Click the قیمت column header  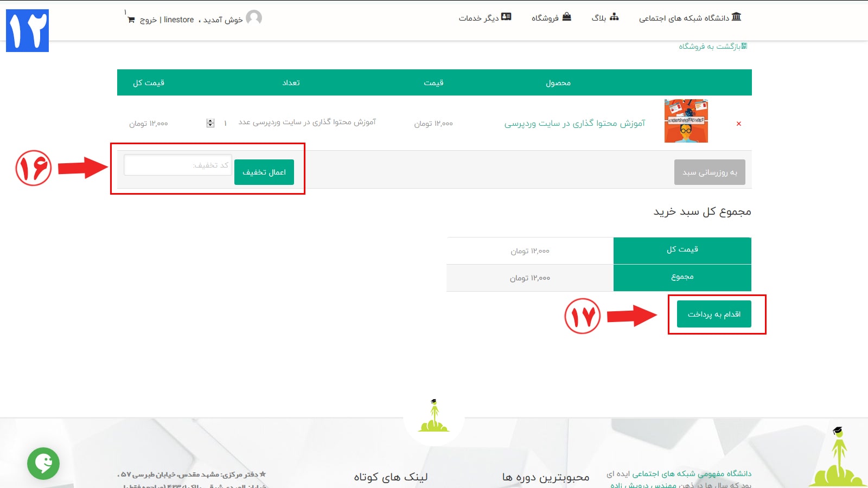[x=433, y=83]
